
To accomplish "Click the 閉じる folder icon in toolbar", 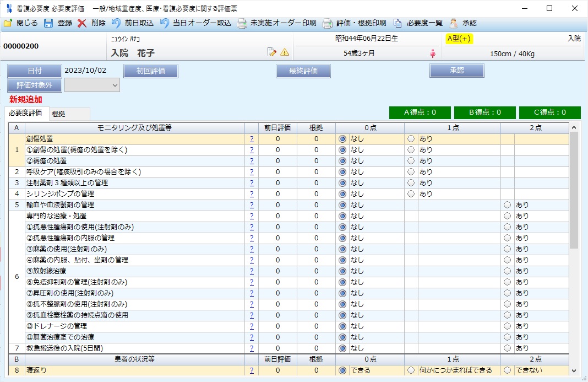I will click(8, 23).
